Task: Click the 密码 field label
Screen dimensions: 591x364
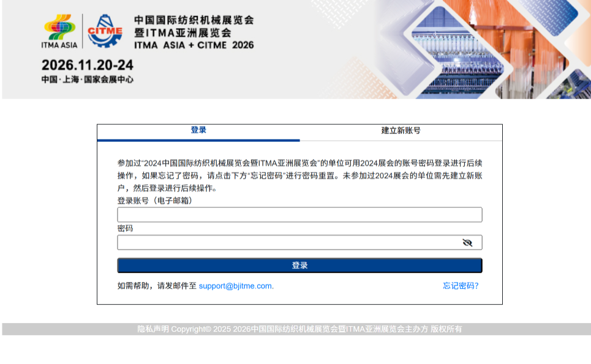Action: [125, 228]
